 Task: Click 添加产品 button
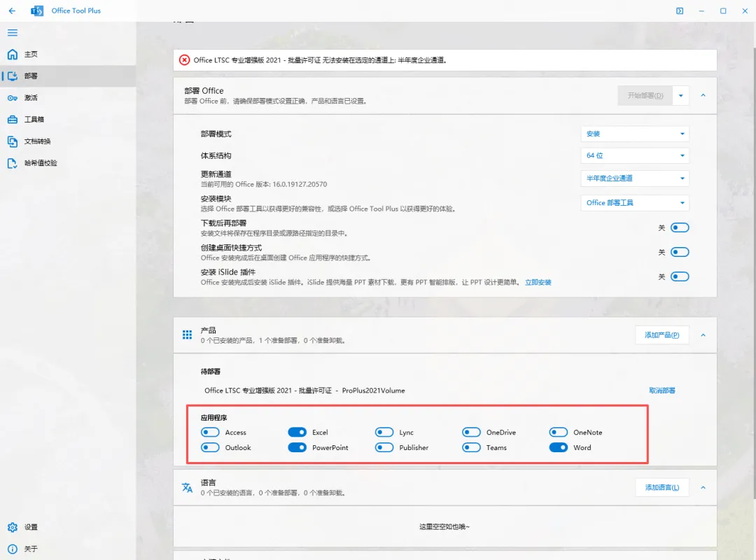(x=662, y=335)
